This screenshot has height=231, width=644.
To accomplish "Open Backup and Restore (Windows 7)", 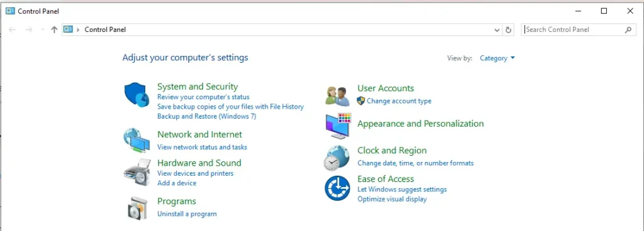I will click(x=206, y=116).
